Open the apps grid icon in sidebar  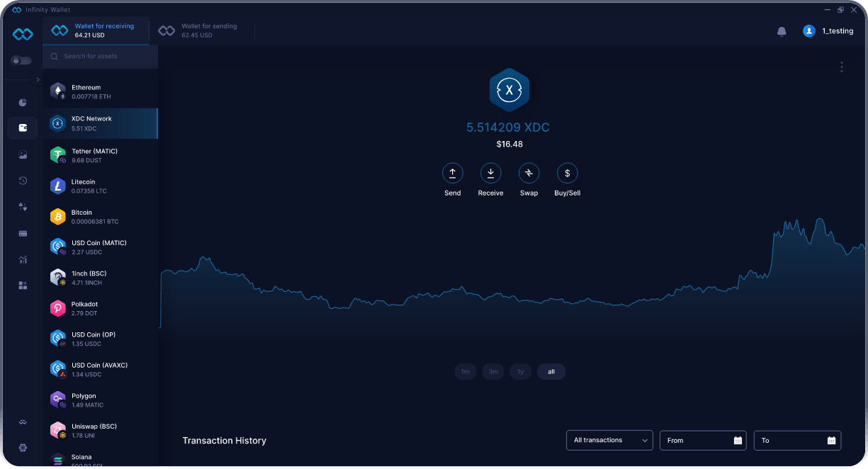(23, 286)
